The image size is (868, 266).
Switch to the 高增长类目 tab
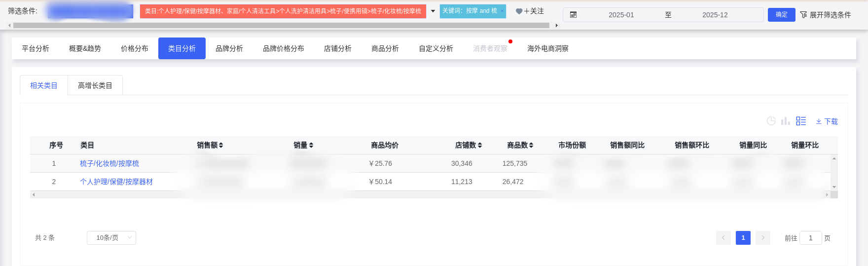(x=95, y=85)
